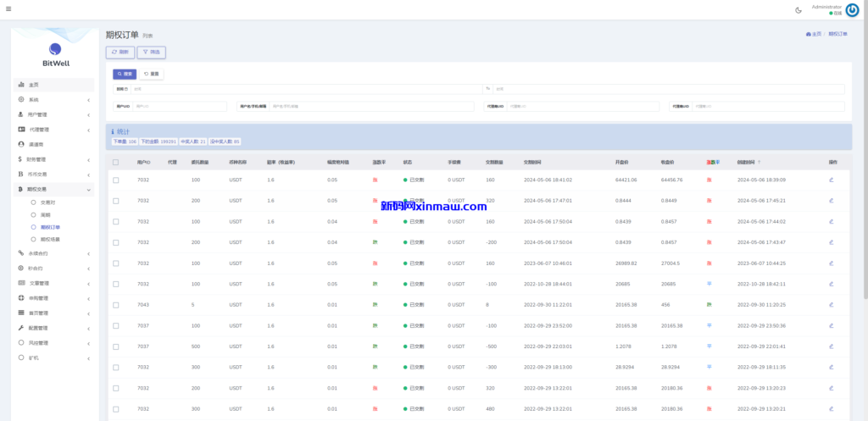The height and width of the screenshot is (421, 868).
Task: Click the edit icon for user 7043's order
Action: coord(832,304)
